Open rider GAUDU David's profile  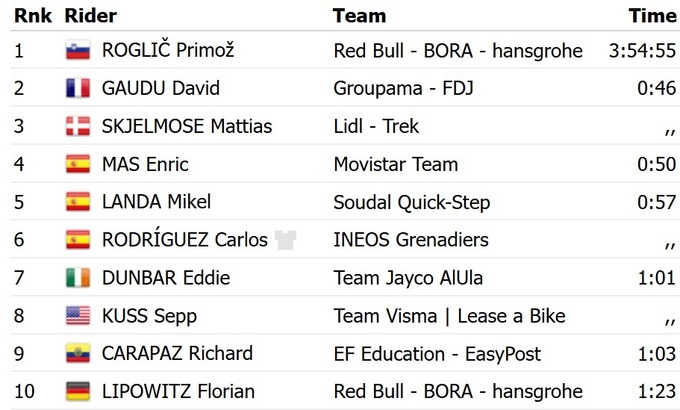pos(160,89)
